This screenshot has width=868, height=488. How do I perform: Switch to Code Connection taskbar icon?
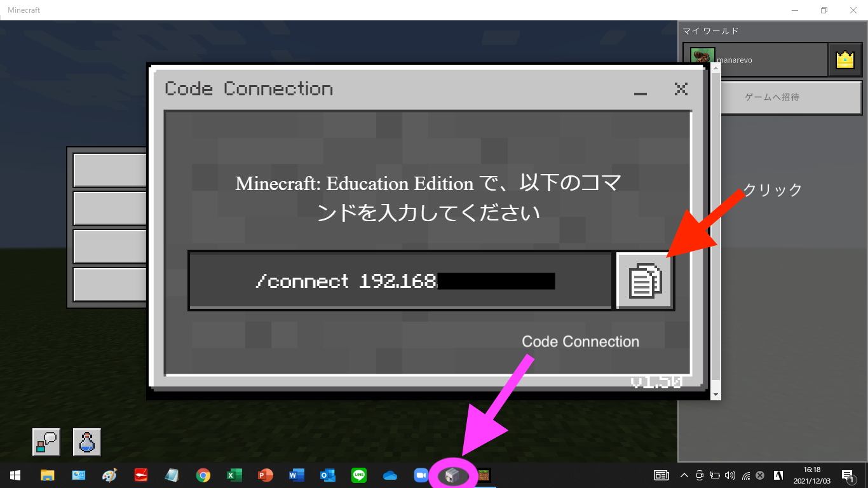(452, 475)
